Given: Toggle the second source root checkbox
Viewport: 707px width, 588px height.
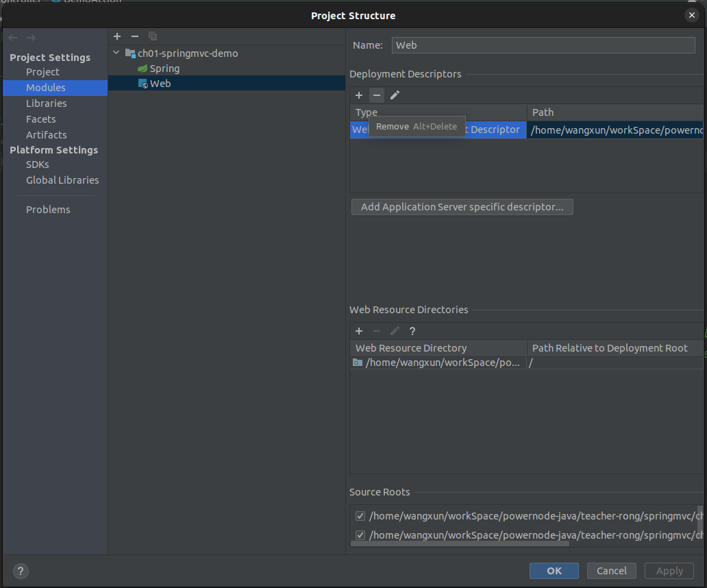Looking at the screenshot, I should [360, 535].
